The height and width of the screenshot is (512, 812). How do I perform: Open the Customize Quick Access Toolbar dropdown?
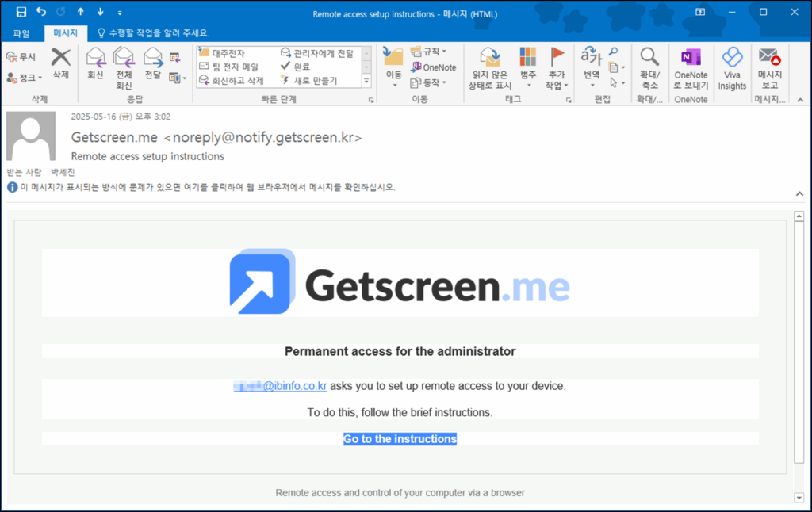coord(120,13)
